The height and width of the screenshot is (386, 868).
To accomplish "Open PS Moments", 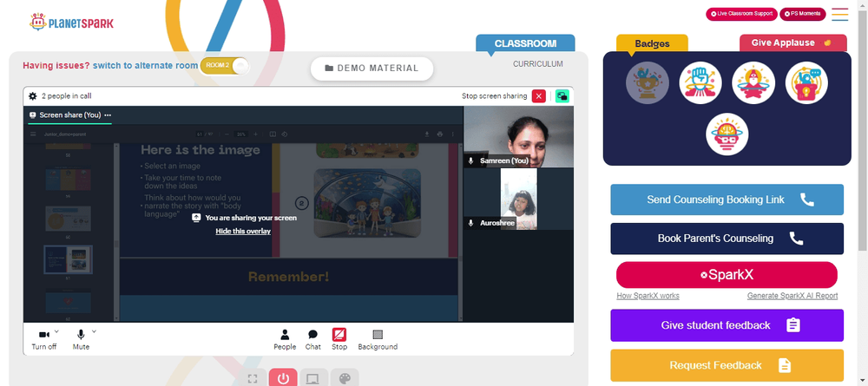I will 803,14.
